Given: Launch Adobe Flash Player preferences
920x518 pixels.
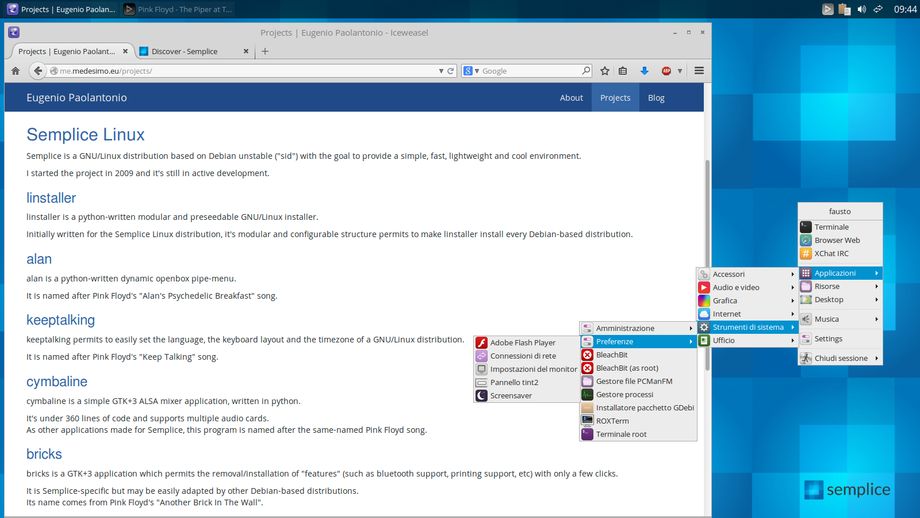Looking at the screenshot, I should pos(522,342).
